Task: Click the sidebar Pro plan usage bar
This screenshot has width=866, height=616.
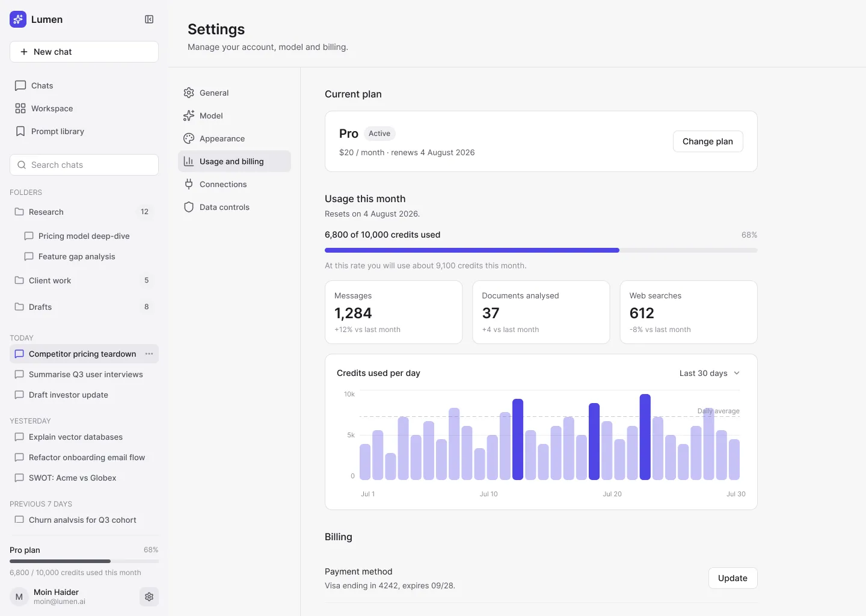Action: click(x=84, y=561)
